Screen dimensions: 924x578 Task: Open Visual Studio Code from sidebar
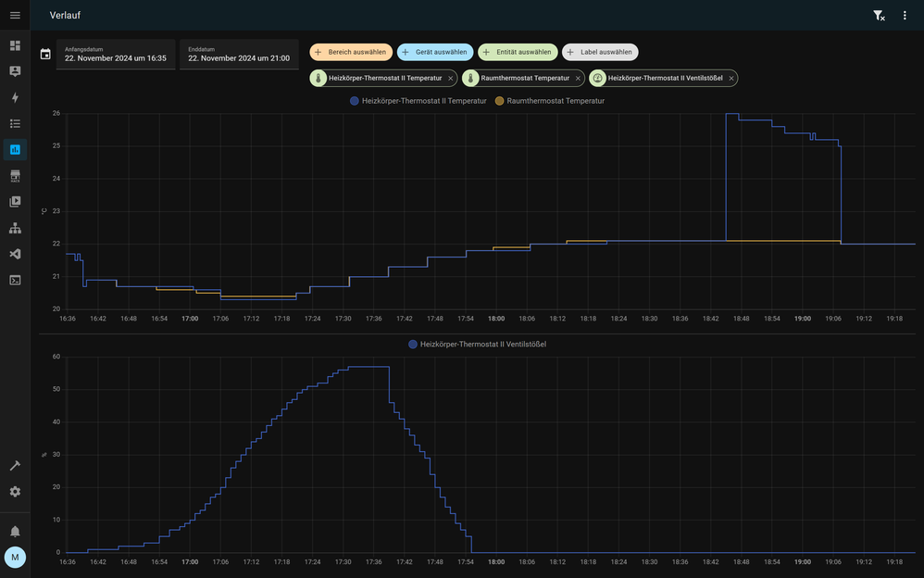[x=15, y=254]
